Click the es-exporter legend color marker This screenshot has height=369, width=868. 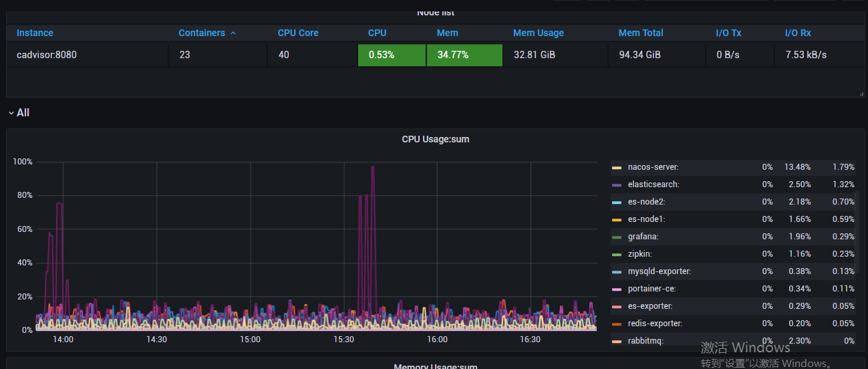(x=617, y=306)
